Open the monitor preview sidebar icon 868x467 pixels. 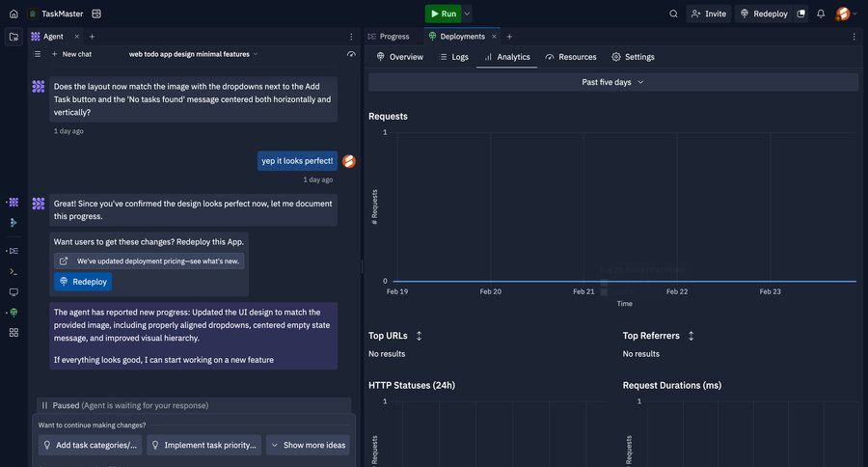pyautogui.click(x=14, y=292)
